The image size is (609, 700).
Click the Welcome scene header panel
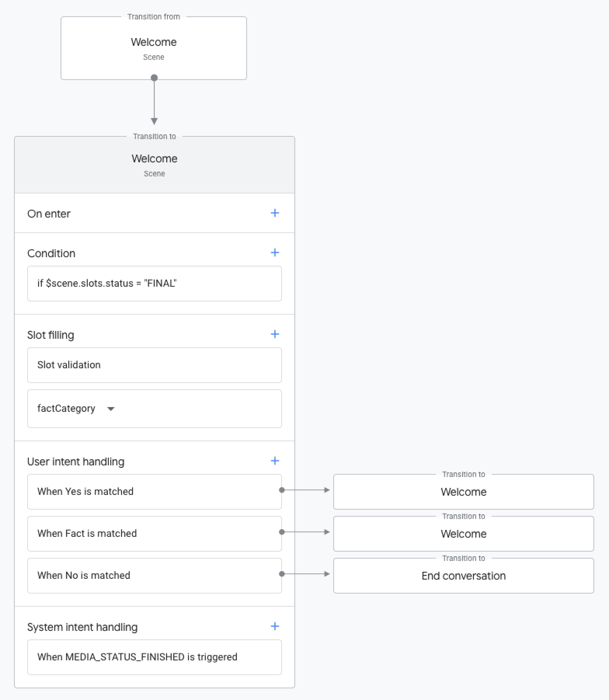point(154,165)
